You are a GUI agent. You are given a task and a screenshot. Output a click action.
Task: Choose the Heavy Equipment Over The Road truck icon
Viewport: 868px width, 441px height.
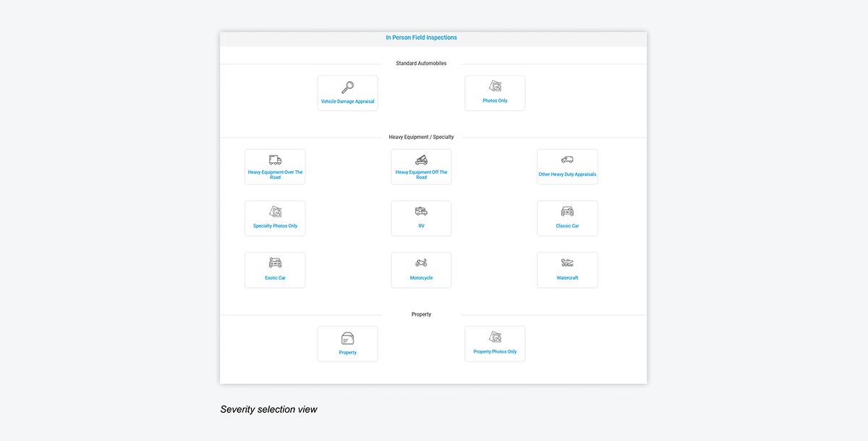coord(275,160)
